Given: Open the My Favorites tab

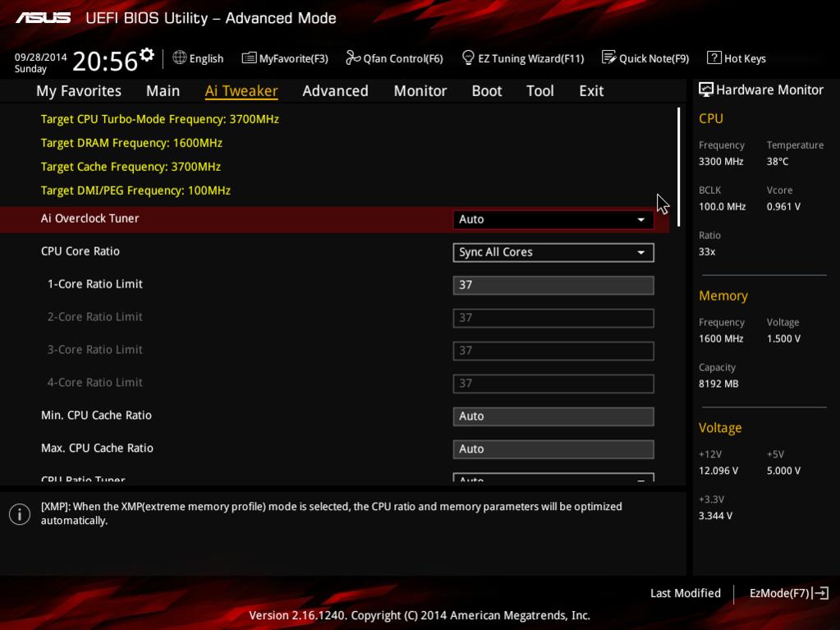Looking at the screenshot, I should click(x=79, y=91).
